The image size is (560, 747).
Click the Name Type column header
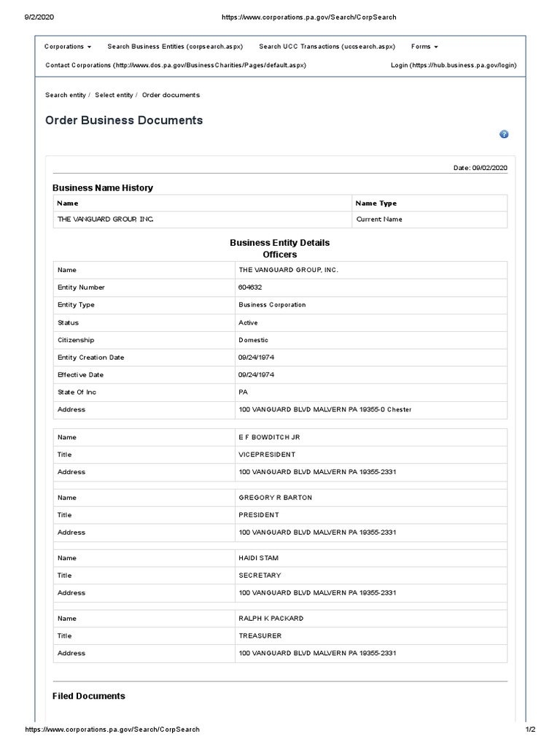coord(376,204)
